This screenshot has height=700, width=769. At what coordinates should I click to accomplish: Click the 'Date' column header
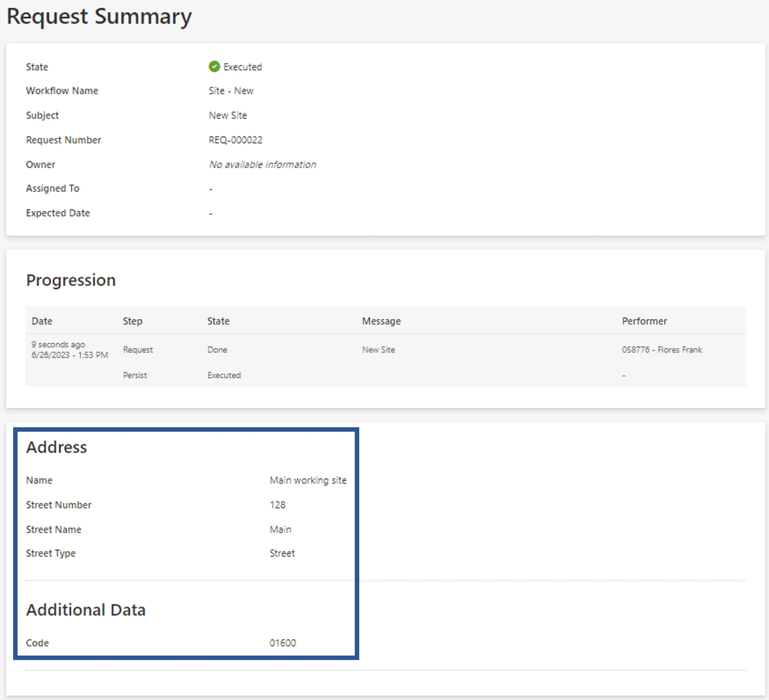(42, 321)
